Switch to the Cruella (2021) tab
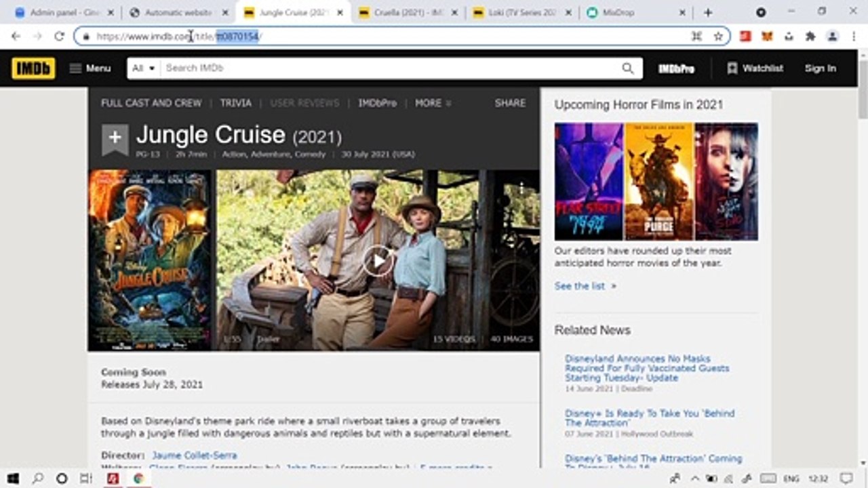The image size is (868, 488). click(407, 12)
